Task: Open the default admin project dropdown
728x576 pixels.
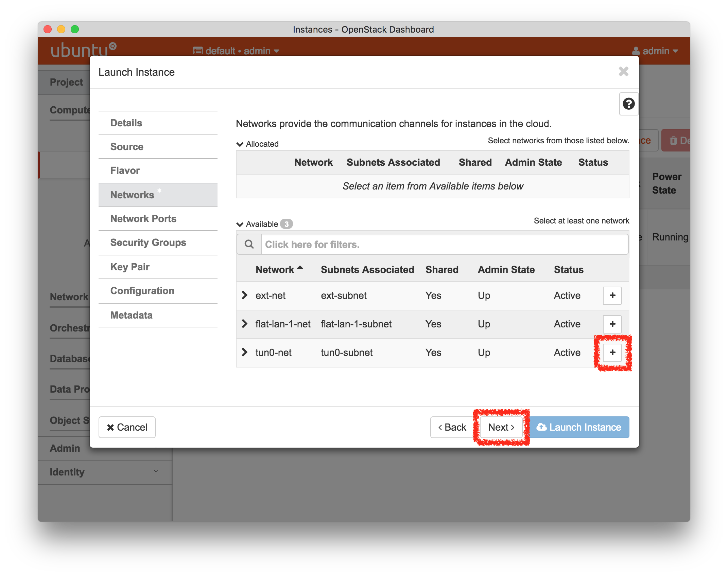Action: coord(236,51)
